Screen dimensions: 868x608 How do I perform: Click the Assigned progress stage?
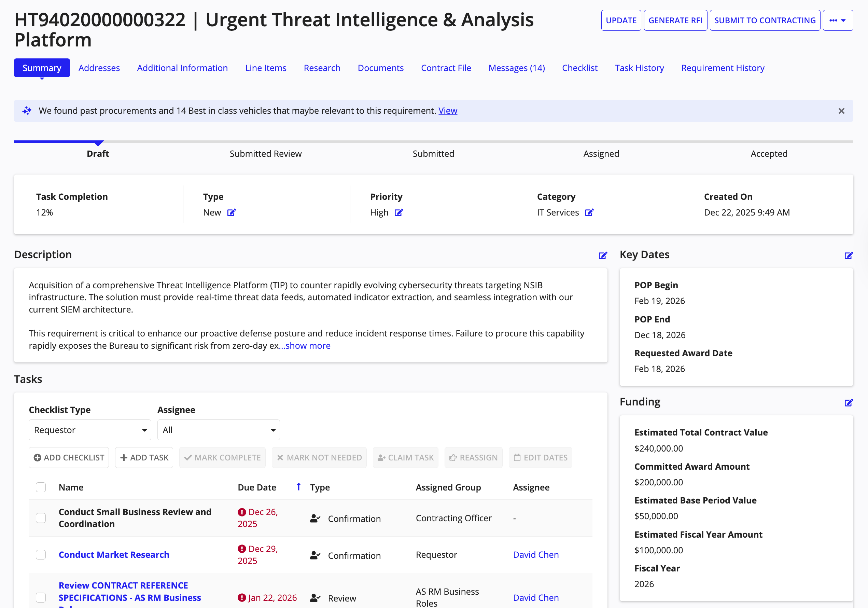[x=601, y=154]
